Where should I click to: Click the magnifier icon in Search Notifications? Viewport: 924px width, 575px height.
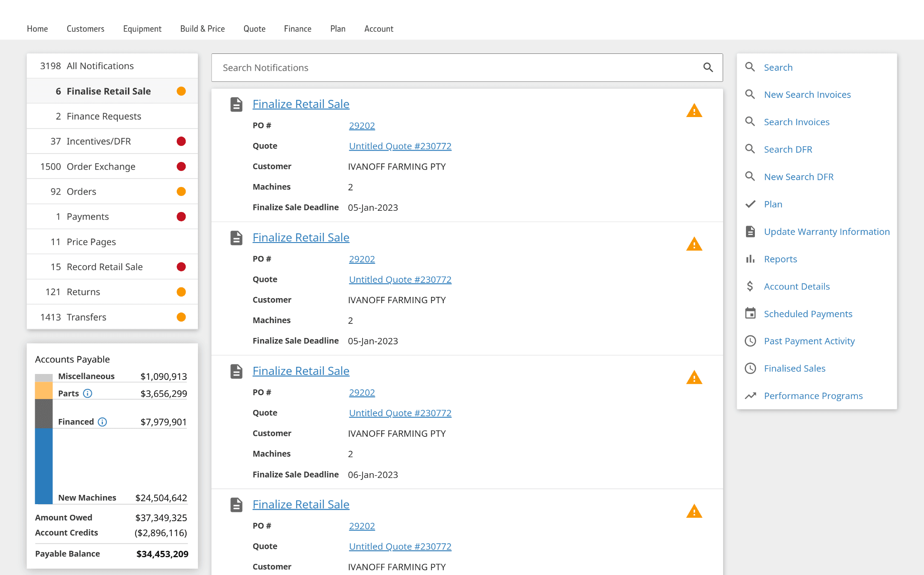(x=708, y=67)
